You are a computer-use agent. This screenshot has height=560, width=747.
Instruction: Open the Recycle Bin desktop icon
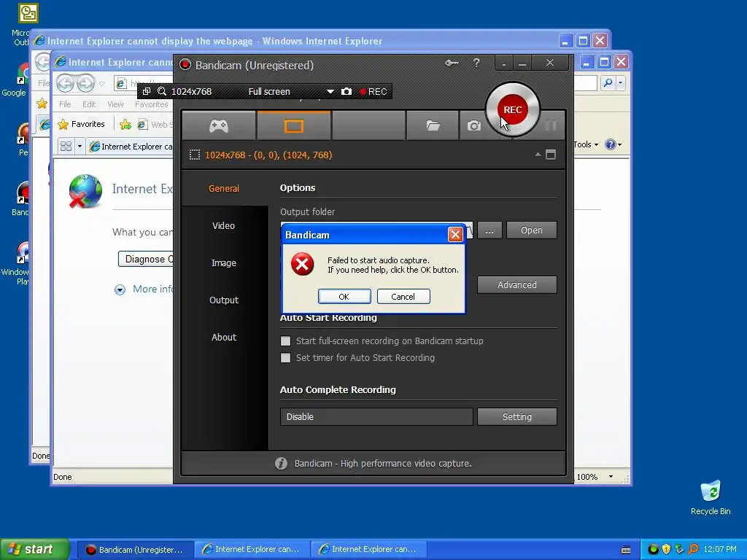(711, 497)
